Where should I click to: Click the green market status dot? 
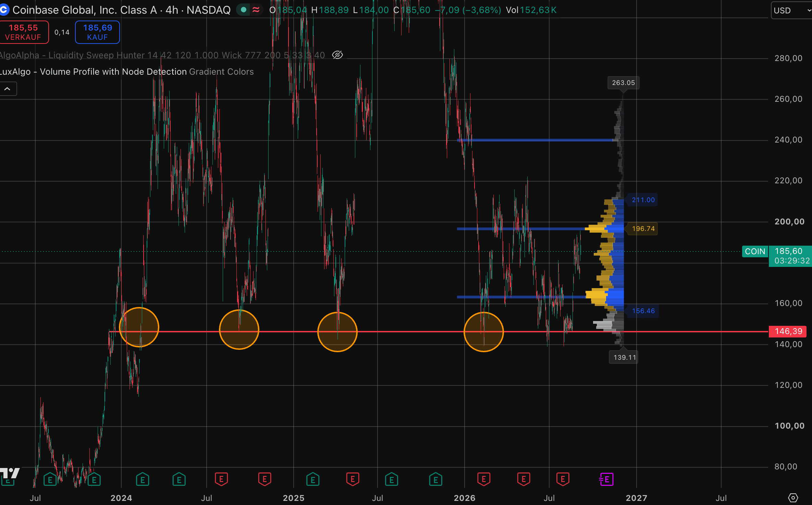(244, 10)
